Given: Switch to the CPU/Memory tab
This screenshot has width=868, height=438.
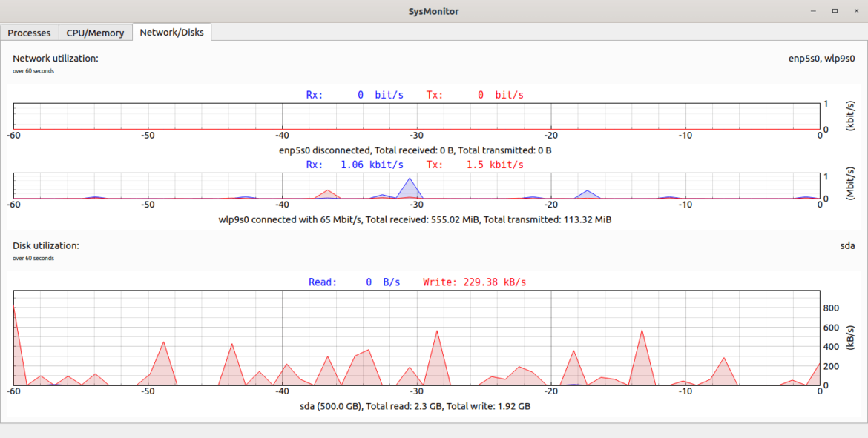Looking at the screenshot, I should [x=95, y=33].
